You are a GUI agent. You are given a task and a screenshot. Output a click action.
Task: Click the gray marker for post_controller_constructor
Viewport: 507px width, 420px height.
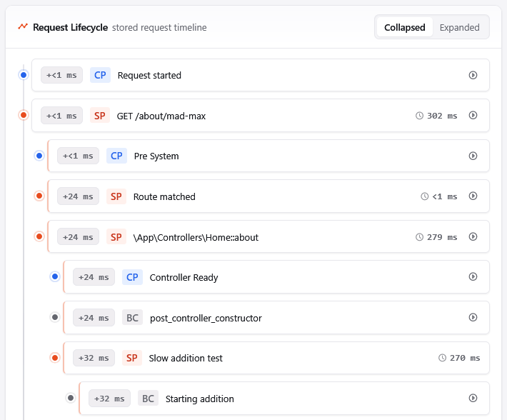(55, 317)
